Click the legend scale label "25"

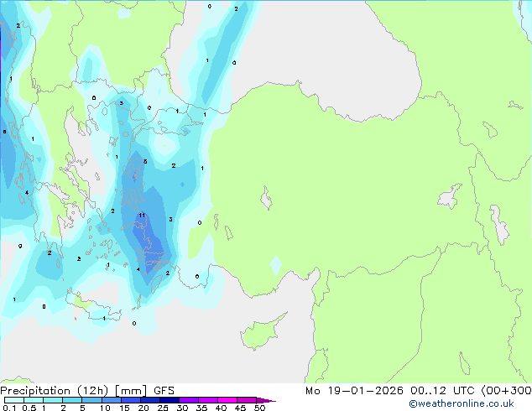(x=163, y=408)
